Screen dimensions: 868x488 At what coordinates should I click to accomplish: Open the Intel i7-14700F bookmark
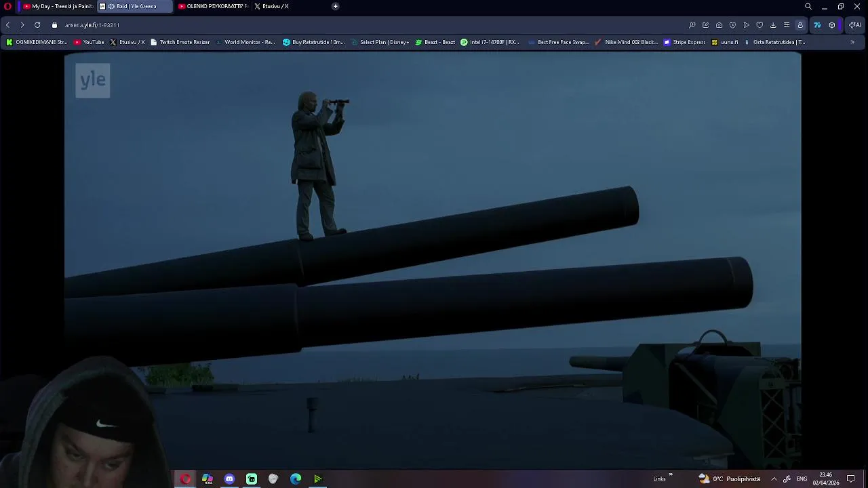[x=490, y=42]
